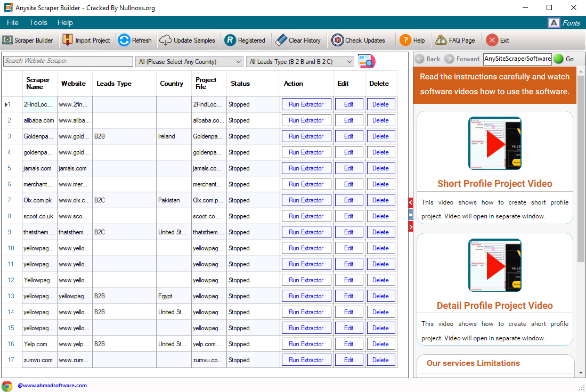Click the Scraper Name column header
Viewport: 586px width, 392px height.
[39, 83]
